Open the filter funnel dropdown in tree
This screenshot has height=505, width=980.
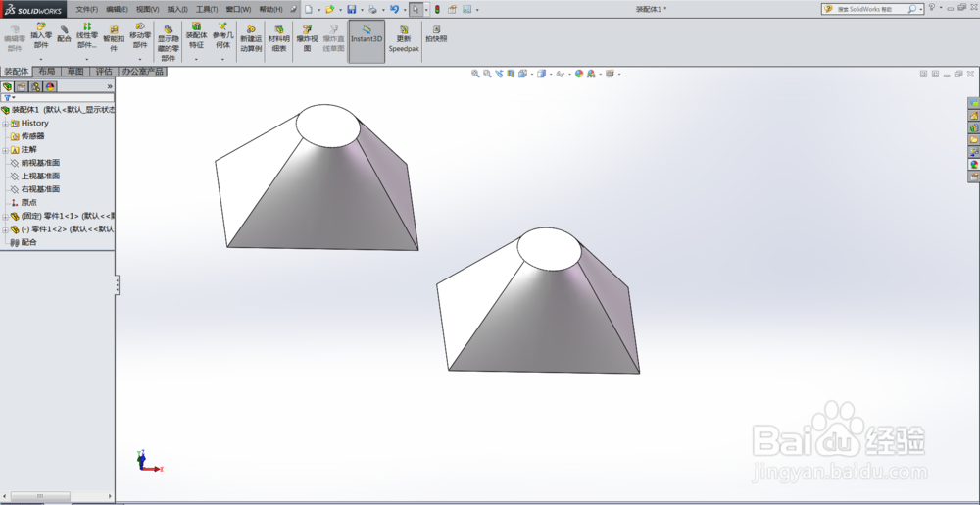[x=10, y=97]
